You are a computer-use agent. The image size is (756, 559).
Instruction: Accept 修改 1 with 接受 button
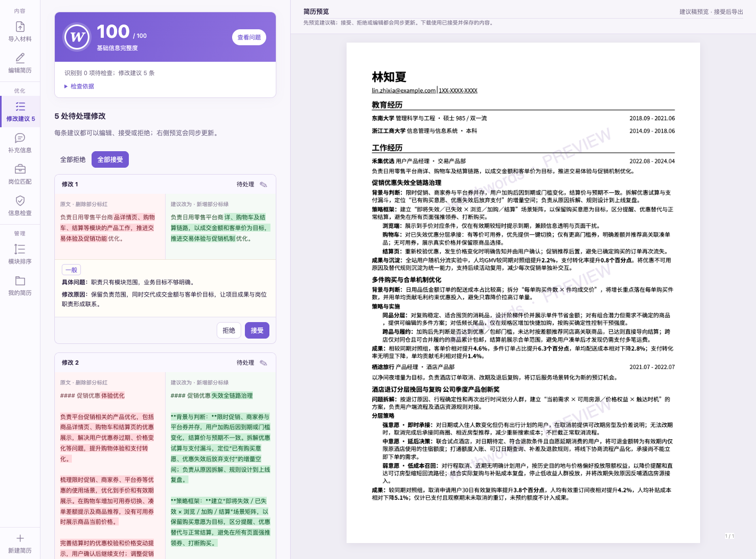(257, 331)
